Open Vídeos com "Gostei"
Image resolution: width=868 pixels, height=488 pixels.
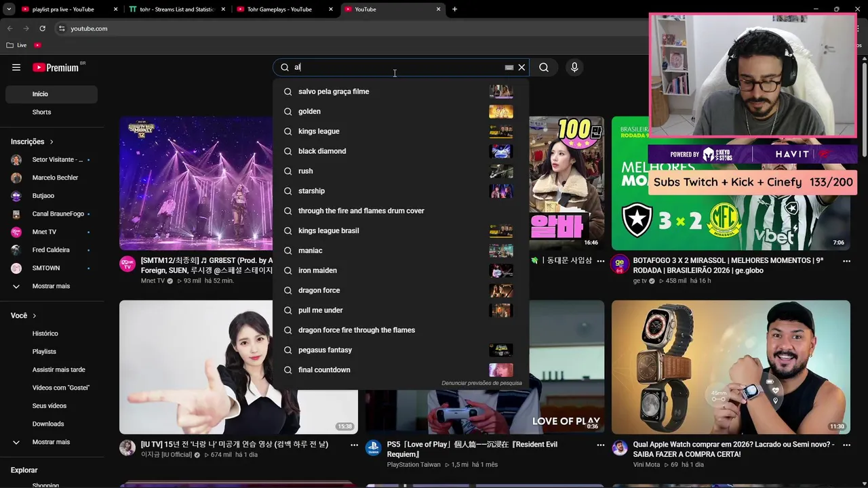(52, 388)
